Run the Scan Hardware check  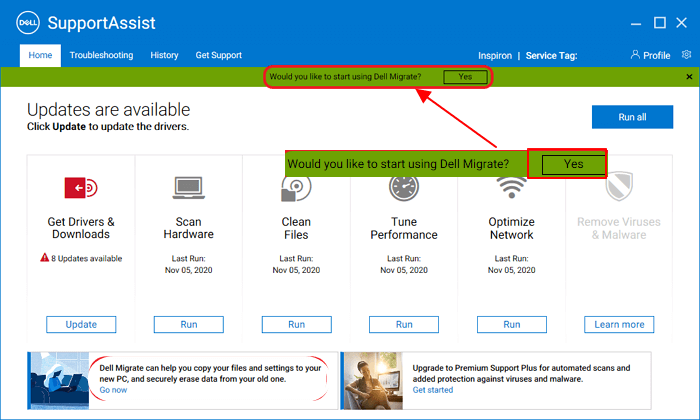click(x=189, y=324)
